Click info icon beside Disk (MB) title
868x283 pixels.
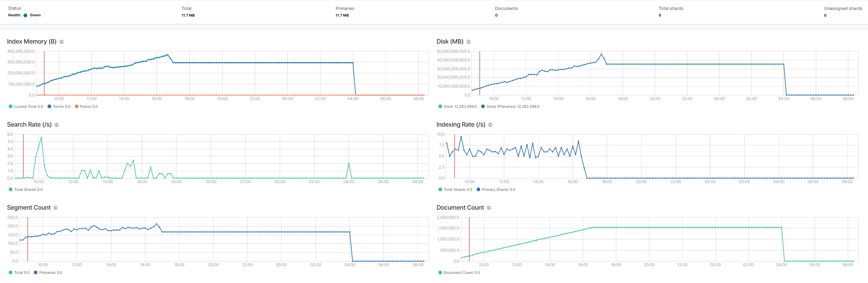tap(468, 42)
